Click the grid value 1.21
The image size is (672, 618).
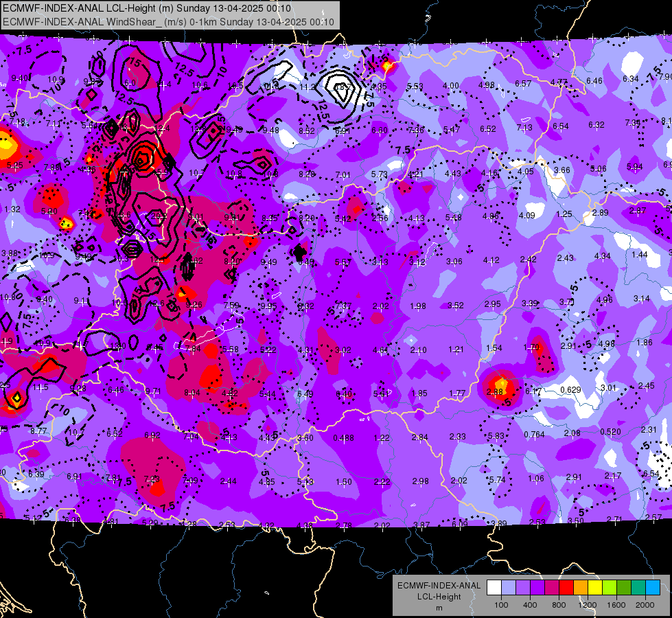pyautogui.click(x=456, y=350)
